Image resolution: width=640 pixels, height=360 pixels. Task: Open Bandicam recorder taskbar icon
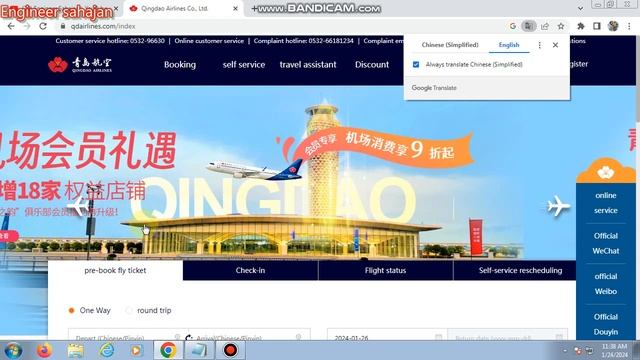point(231,351)
